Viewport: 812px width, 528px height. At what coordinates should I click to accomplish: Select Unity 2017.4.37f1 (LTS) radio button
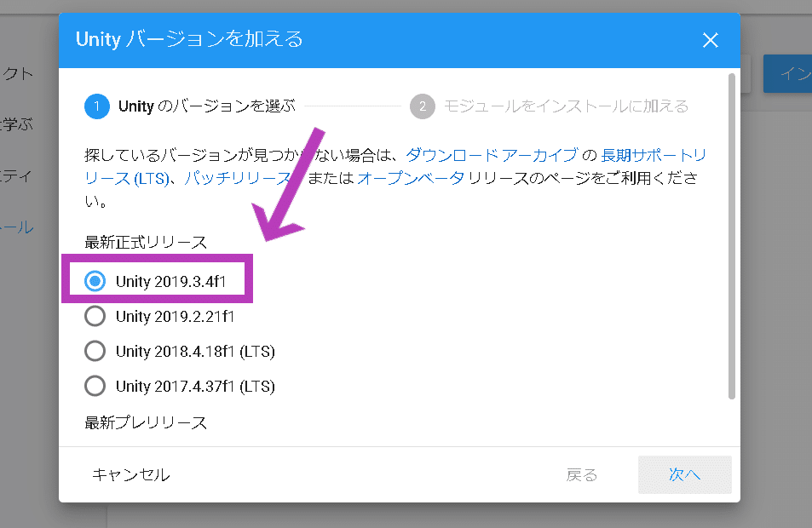tap(95, 386)
